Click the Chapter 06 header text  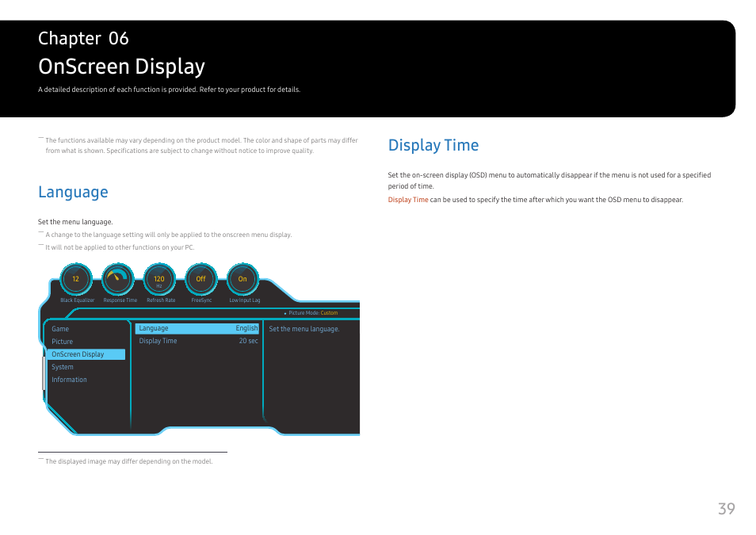coord(83,39)
